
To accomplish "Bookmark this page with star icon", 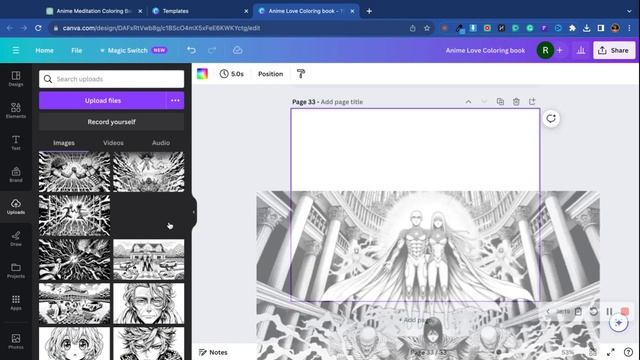I will coord(427,28).
